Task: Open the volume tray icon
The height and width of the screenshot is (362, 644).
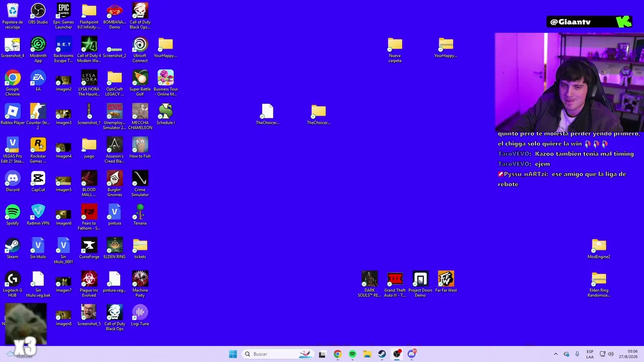Action: [x=611, y=354]
